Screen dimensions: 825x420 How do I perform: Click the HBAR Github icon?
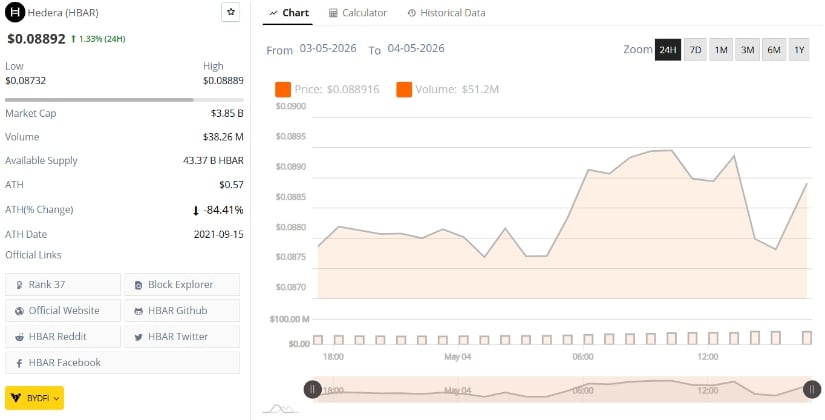click(x=138, y=311)
